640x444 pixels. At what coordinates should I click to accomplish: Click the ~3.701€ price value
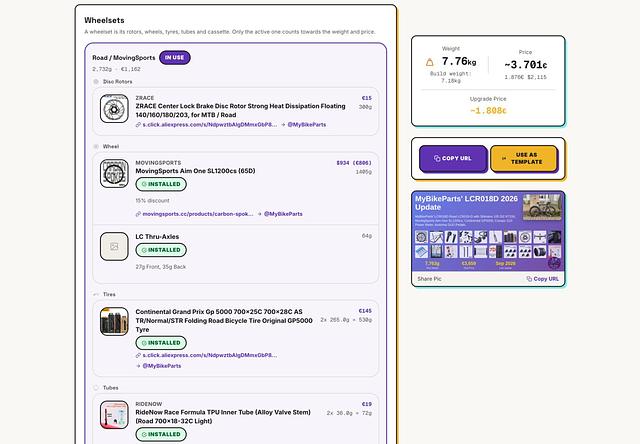(x=525, y=65)
